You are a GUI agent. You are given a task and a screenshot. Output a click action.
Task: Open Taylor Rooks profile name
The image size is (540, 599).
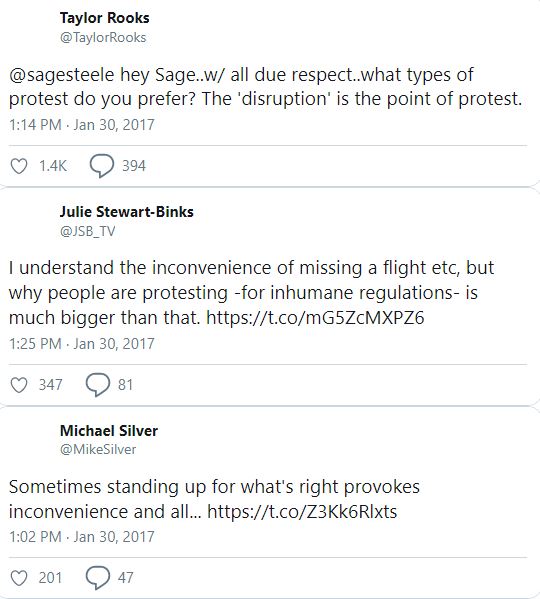pos(104,18)
